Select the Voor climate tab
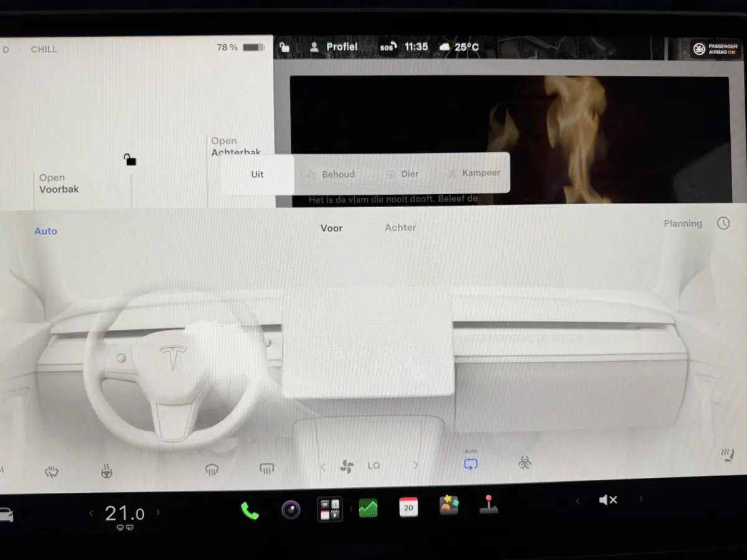The image size is (747, 560). [331, 228]
